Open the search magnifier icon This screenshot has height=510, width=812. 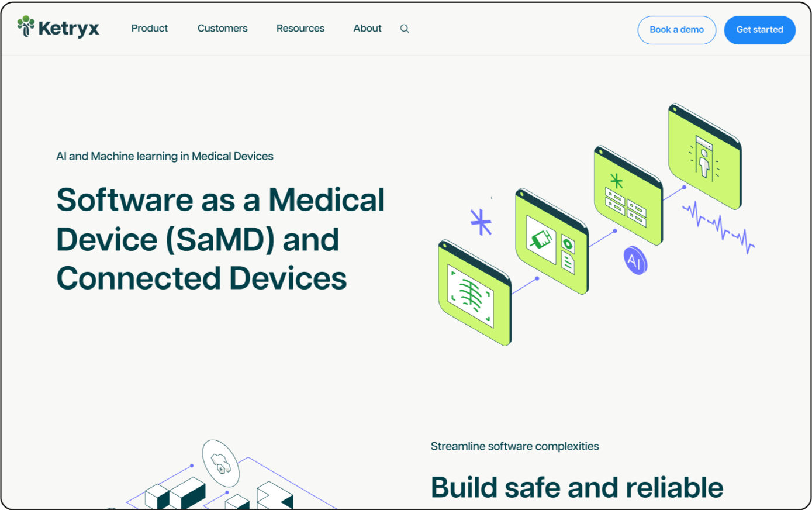(405, 29)
